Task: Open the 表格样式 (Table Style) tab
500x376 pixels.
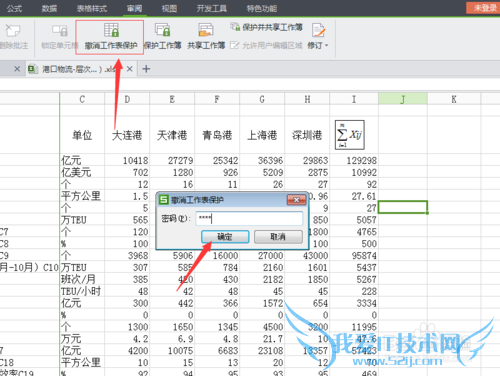Action: pos(92,8)
